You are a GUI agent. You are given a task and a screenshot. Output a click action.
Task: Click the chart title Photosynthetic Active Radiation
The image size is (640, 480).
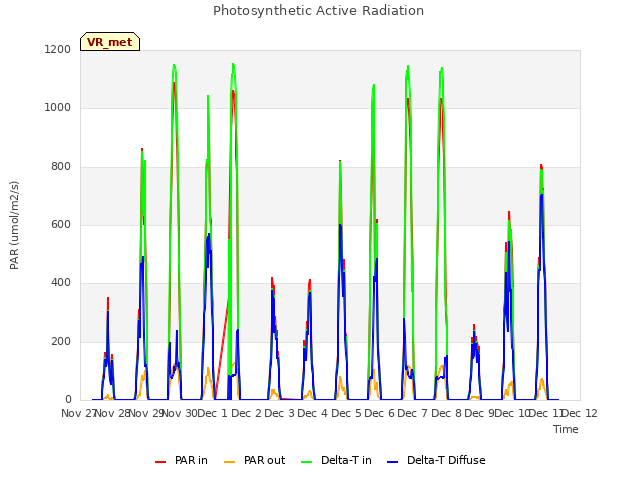pos(318,11)
